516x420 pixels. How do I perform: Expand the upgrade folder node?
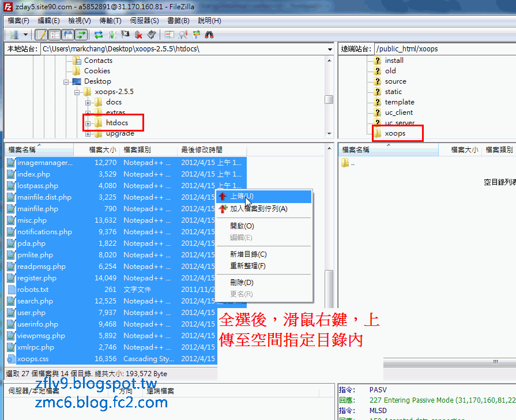click(88, 134)
